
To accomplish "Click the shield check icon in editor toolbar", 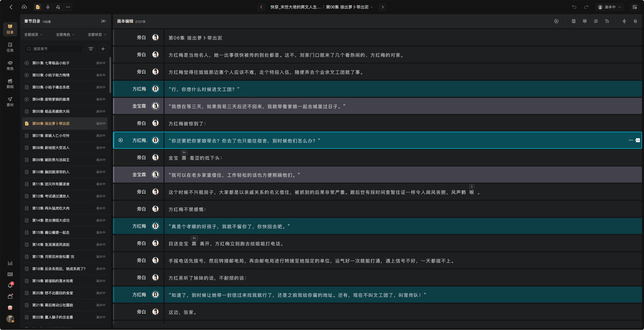I will pos(585,21).
